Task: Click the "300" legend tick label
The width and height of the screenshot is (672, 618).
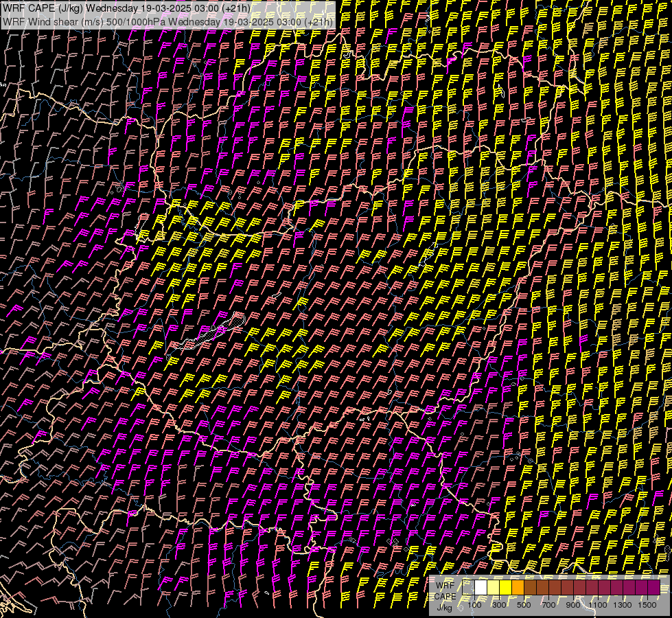Action: tap(499, 605)
